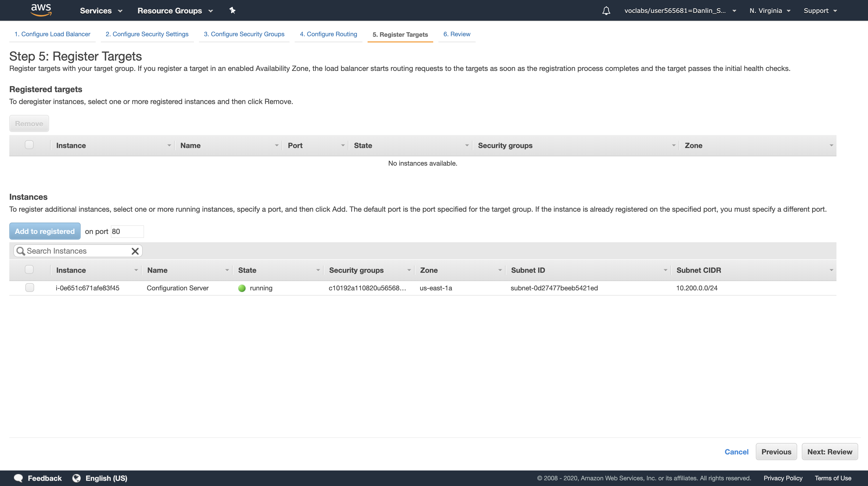
Task: Open the Services dropdown menu
Action: pyautogui.click(x=101, y=11)
